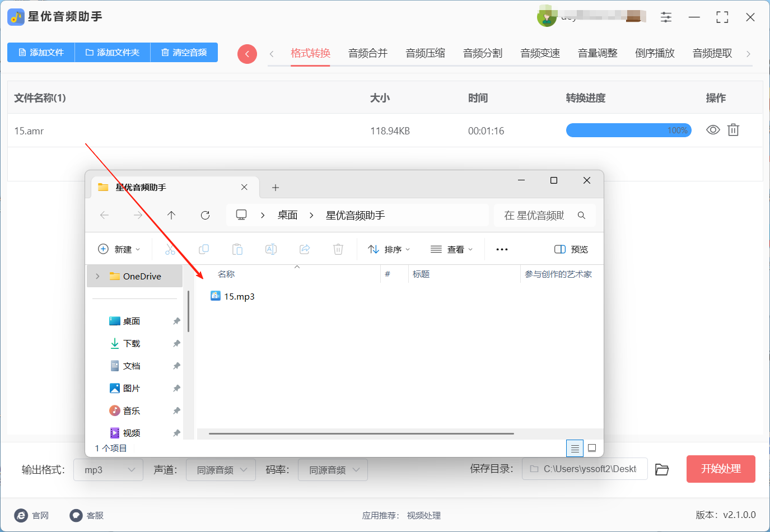Go back in Explorer window

(104, 215)
